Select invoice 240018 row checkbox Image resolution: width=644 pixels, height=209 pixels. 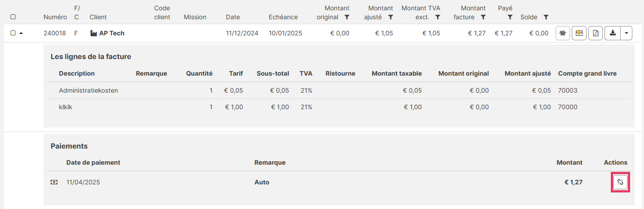(13, 33)
